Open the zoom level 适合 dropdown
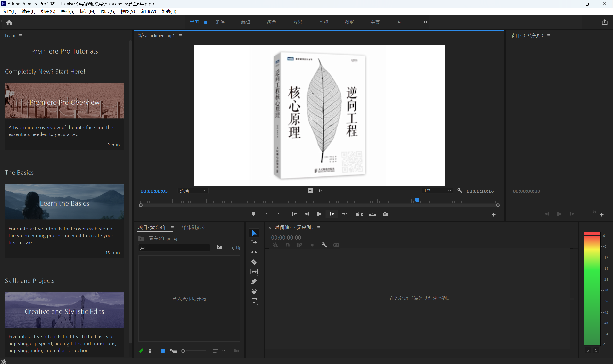 (x=193, y=191)
